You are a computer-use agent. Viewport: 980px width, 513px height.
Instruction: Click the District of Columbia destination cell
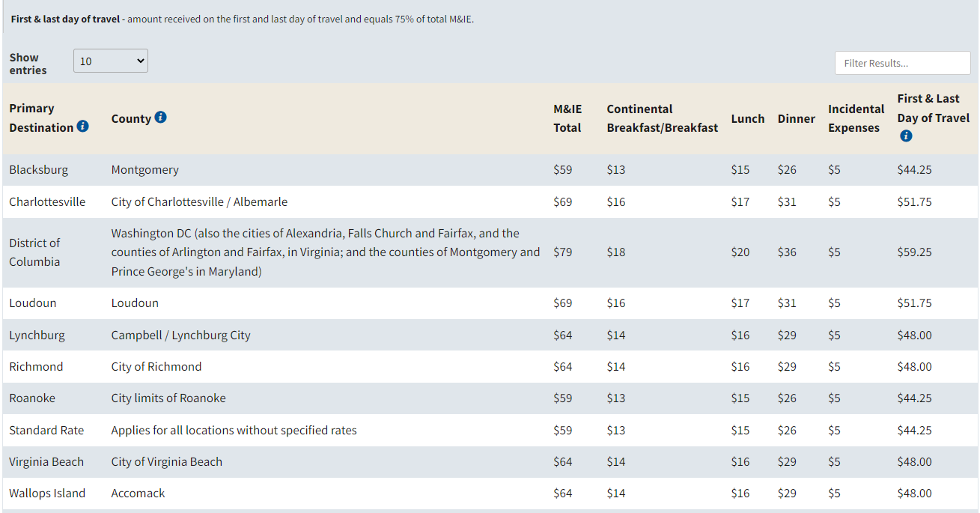click(x=34, y=252)
